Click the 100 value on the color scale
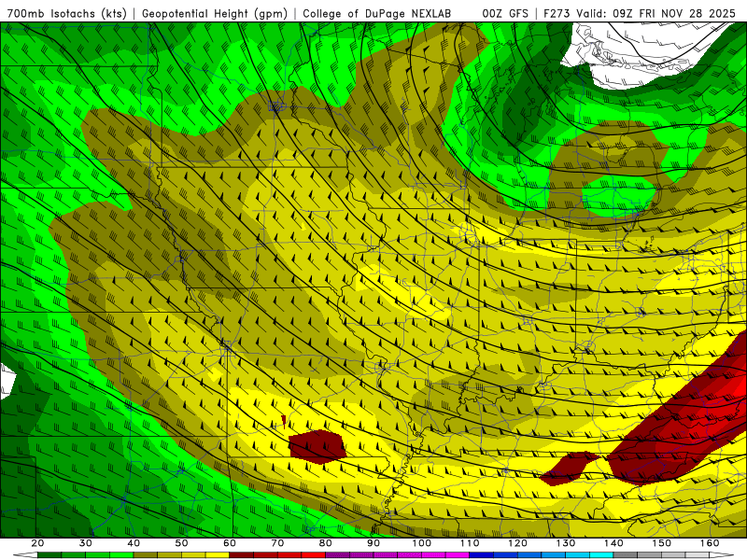Screen dimensions: 747x560 tap(422, 543)
